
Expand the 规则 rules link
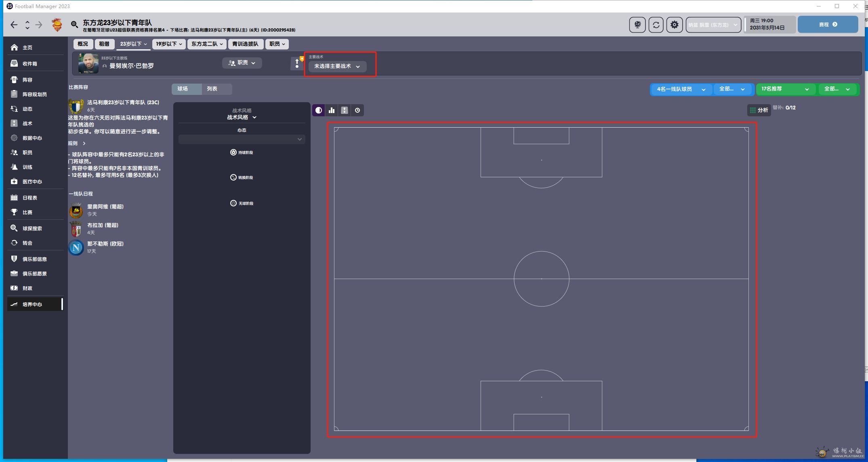[x=76, y=143]
